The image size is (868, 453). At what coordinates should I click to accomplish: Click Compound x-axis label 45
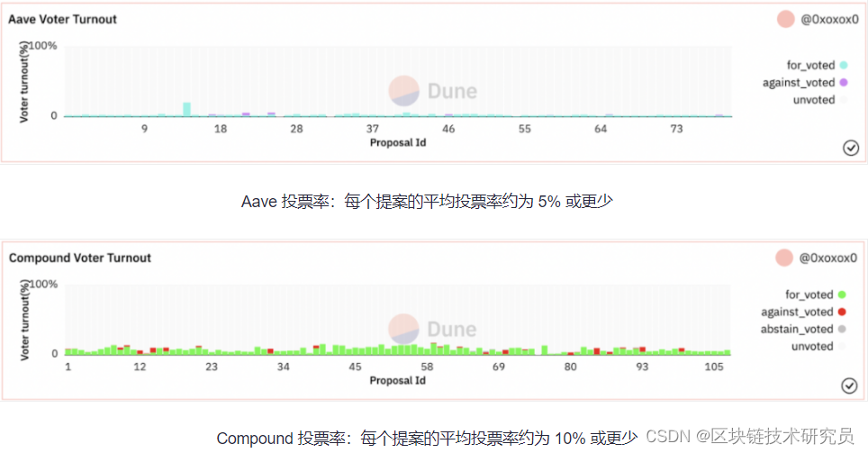click(x=355, y=367)
